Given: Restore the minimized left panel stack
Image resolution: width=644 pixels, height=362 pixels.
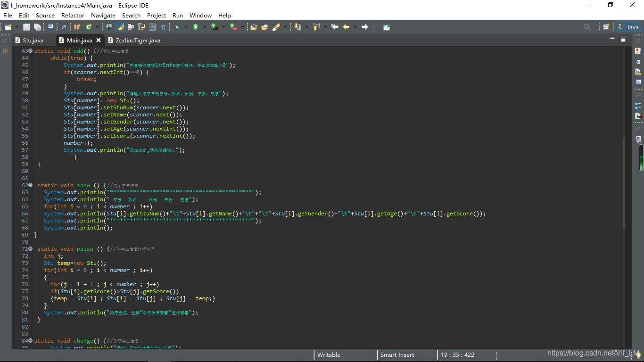Looking at the screenshot, I should tap(5, 41).
